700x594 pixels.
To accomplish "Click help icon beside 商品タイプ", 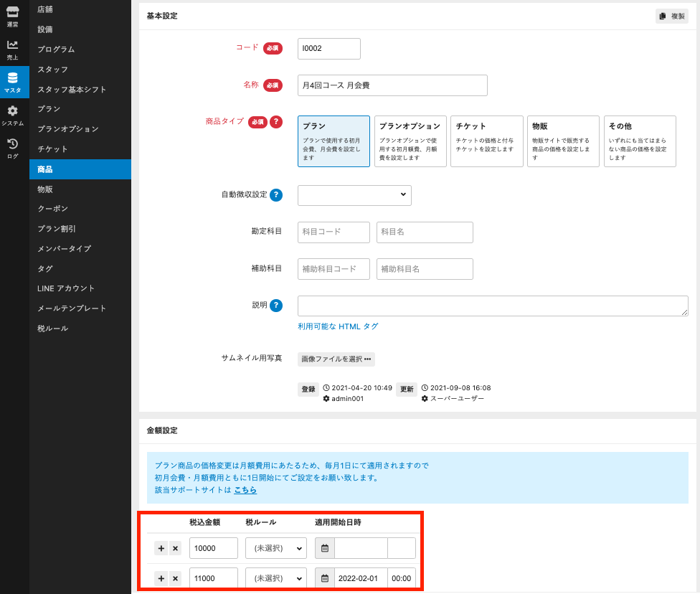I will (275, 122).
